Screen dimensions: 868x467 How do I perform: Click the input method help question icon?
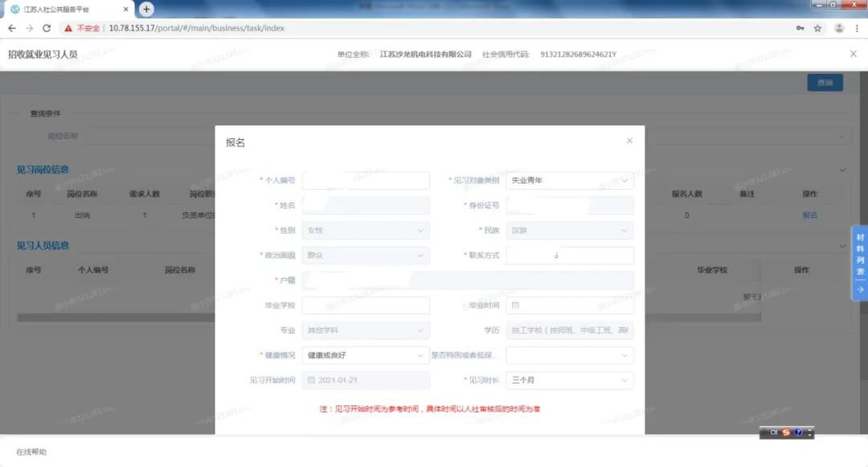tap(798, 432)
